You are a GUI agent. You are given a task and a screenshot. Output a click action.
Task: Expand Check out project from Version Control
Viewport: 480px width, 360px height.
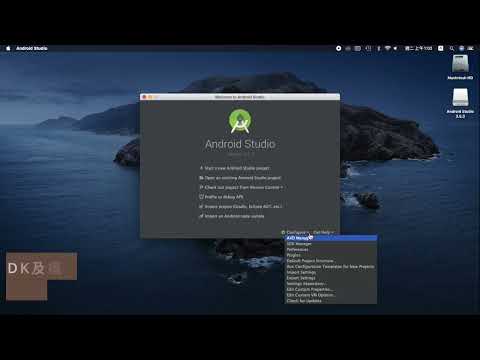point(244,187)
